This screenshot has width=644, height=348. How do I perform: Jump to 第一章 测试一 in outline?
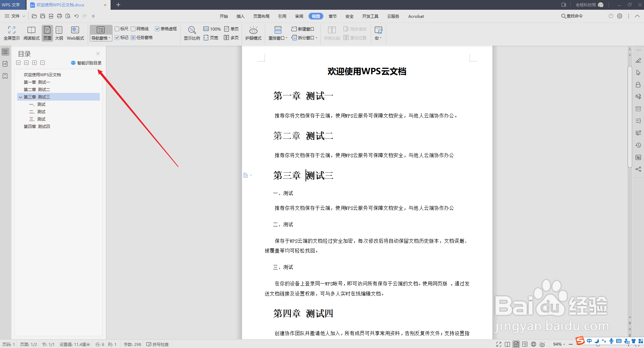(x=37, y=82)
